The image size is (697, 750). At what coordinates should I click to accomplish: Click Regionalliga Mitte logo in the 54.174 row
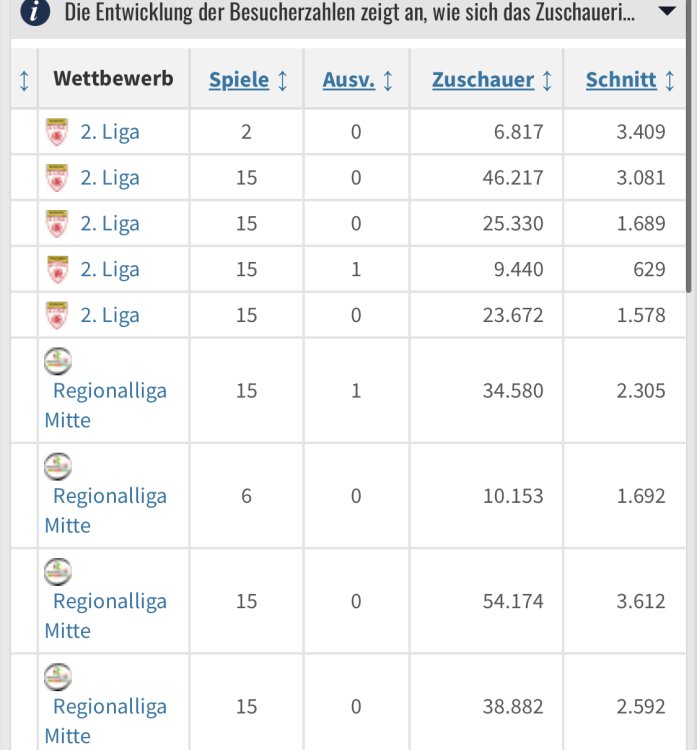pyautogui.click(x=58, y=571)
